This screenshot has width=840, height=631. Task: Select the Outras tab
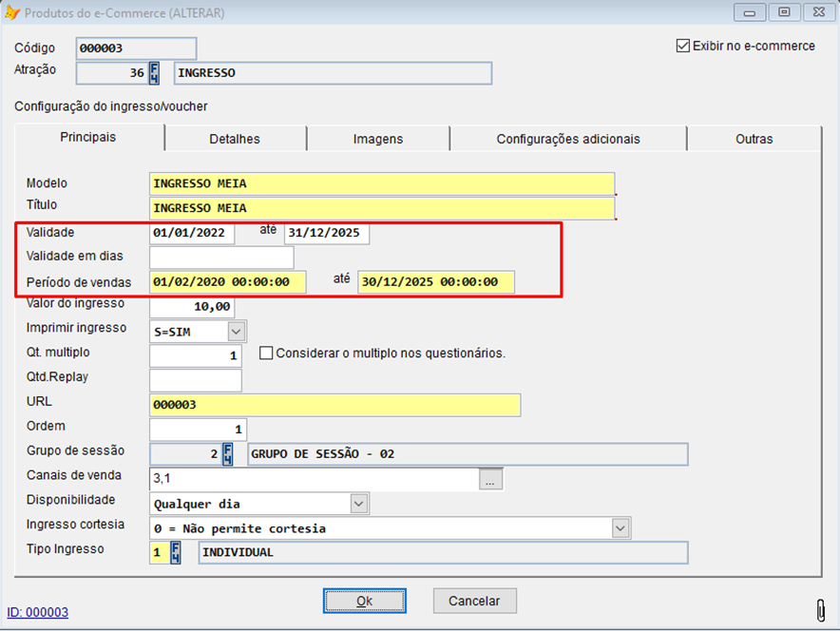pyautogui.click(x=754, y=139)
